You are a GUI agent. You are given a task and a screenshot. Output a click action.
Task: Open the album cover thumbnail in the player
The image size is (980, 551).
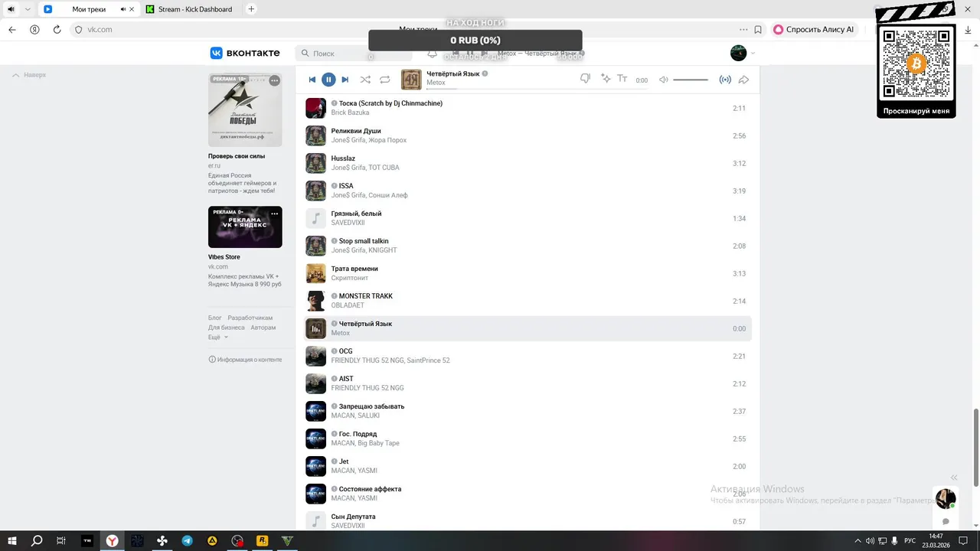[x=411, y=79]
